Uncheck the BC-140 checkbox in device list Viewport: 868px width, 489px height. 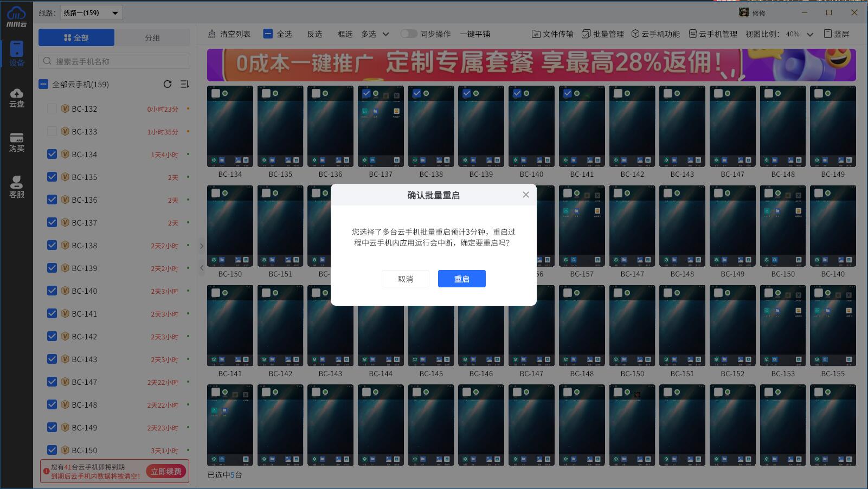(52, 291)
